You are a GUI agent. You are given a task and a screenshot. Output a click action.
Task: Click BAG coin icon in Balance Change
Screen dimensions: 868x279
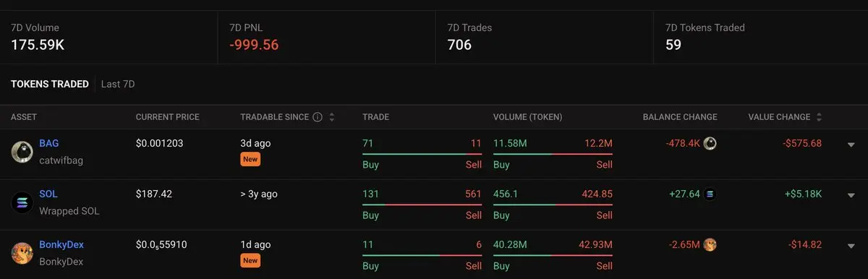[710, 144]
